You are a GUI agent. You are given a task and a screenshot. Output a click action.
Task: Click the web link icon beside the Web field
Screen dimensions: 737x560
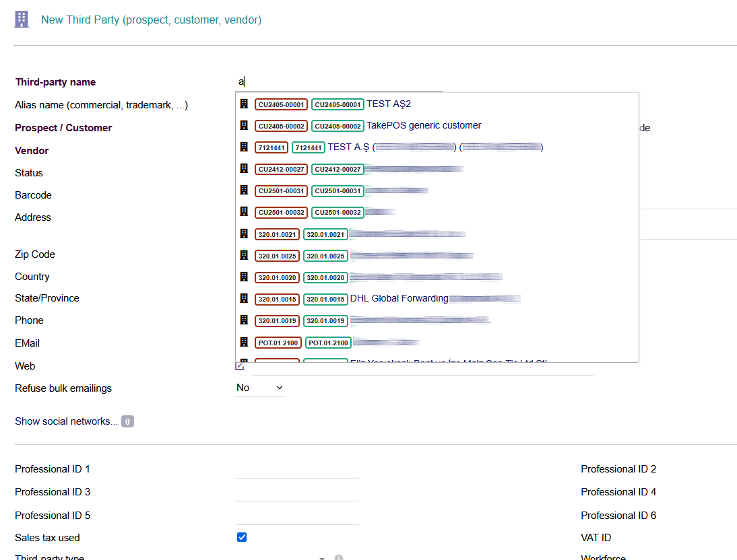(x=240, y=365)
